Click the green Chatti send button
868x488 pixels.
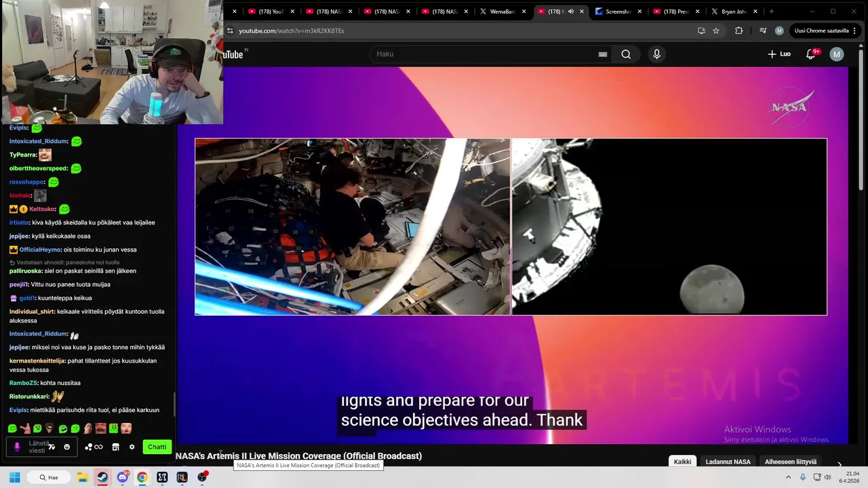(x=157, y=447)
